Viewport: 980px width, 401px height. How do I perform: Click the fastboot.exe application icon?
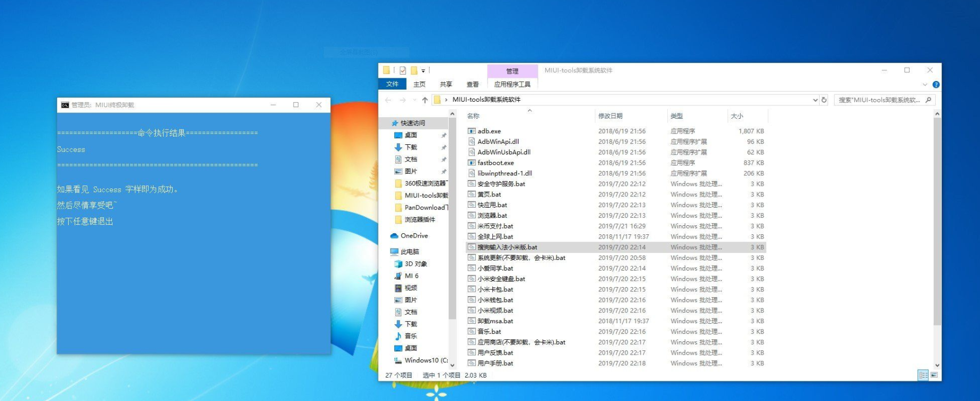point(472,163)
